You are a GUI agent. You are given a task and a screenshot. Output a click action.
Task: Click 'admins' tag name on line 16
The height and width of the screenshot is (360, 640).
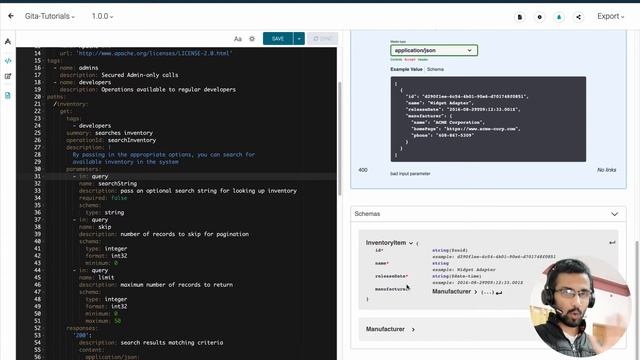[x=89, y=68]
